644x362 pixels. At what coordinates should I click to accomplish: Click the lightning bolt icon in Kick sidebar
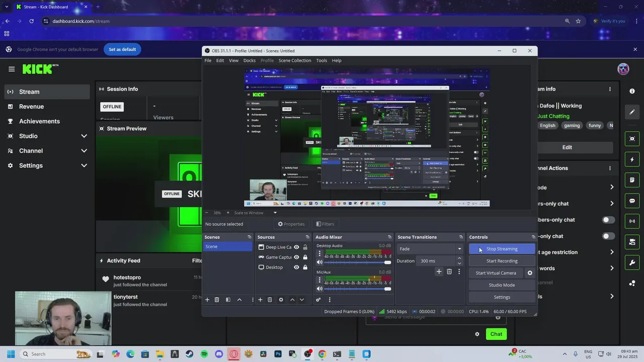(632, 159)
